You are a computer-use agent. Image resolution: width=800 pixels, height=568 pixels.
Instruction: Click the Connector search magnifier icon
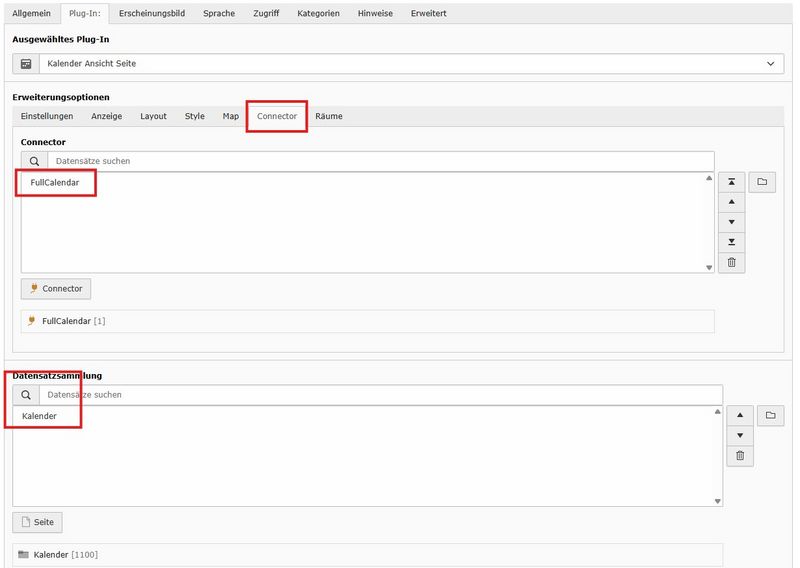pyautogui.click(x=34, y=161)
